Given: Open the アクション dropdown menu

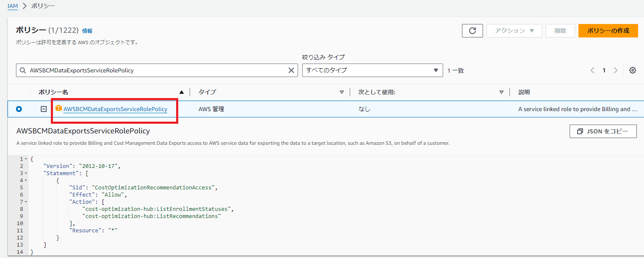Looking at the screenshot, I should tap(514, 31).
